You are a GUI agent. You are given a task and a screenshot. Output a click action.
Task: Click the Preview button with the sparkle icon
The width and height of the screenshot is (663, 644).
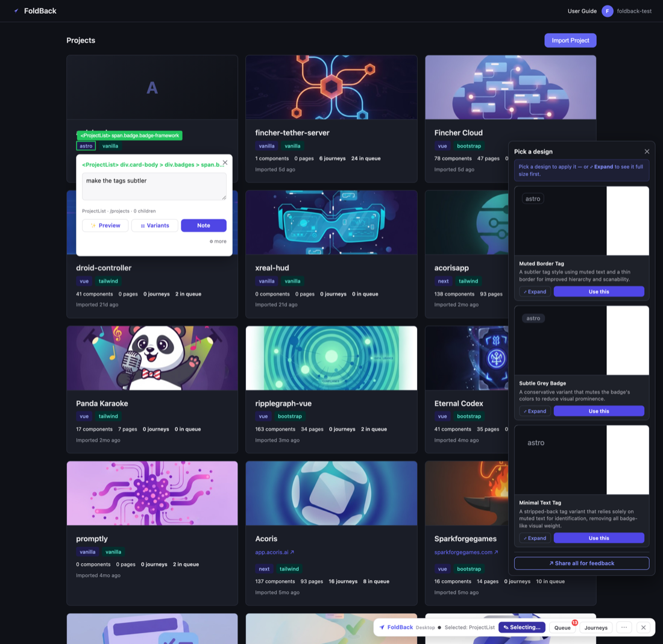pos(105,225)
